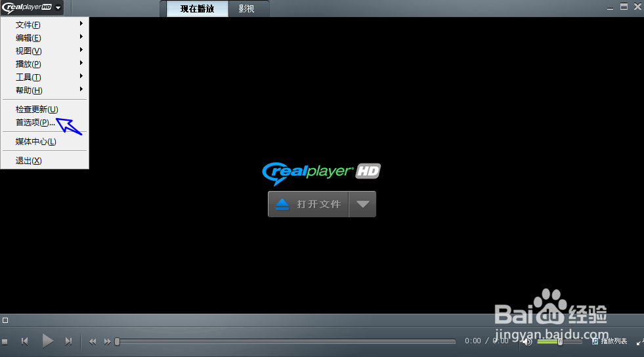Choose 退出(X) to quit RealPlayer
The image size is (644, 357).
(45, 160)
